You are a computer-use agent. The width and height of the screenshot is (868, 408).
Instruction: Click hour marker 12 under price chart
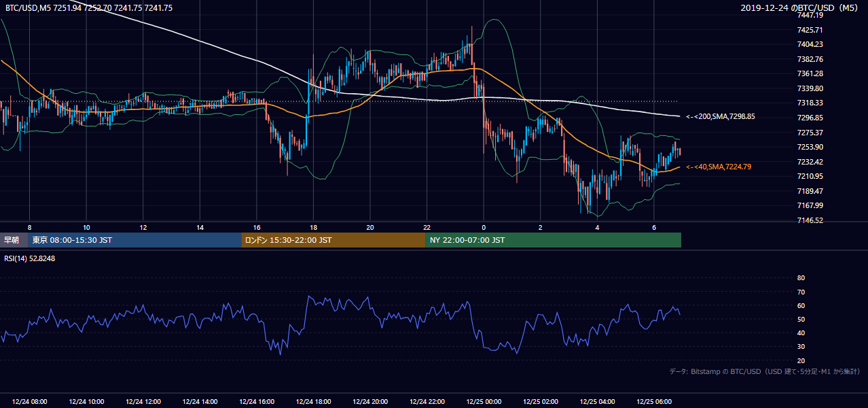(143, 227)
